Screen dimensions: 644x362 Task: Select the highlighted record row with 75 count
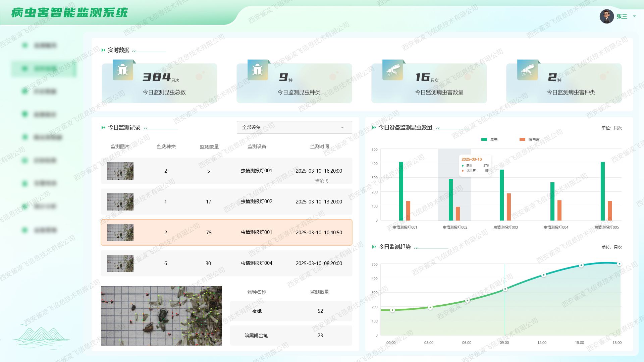pos(226,233)
